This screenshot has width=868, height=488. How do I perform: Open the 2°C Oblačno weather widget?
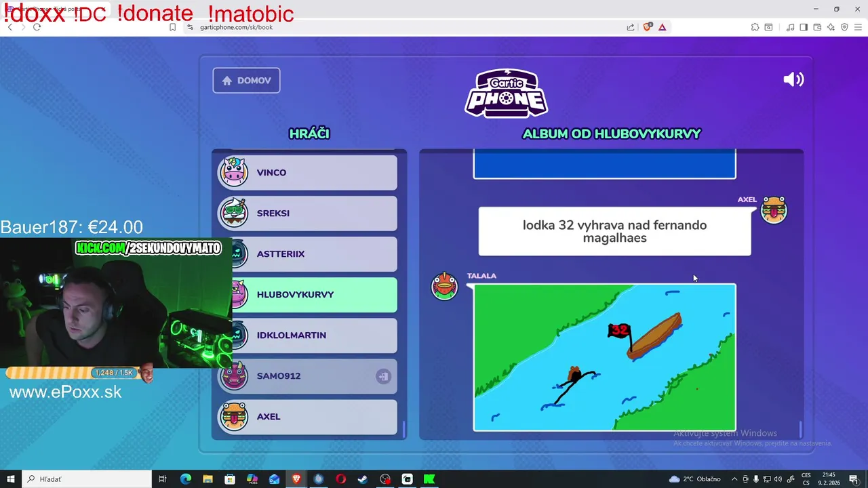tap(695, 479)
